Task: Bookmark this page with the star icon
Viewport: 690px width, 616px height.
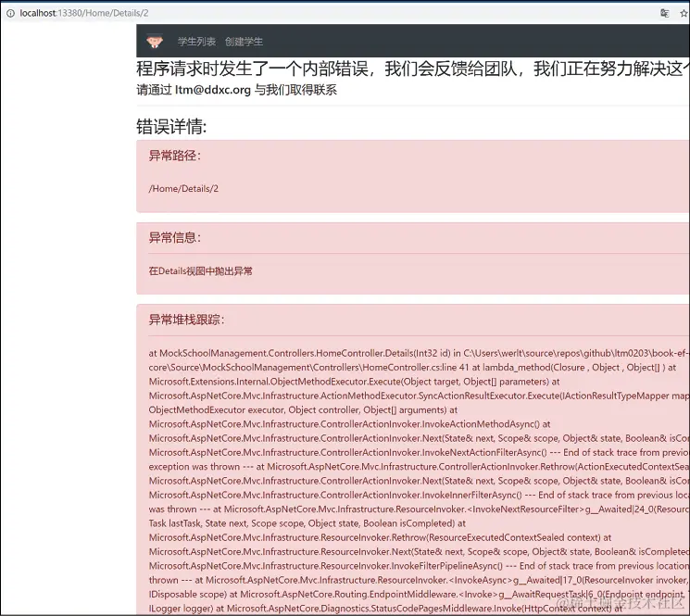Action: [684, 13]
